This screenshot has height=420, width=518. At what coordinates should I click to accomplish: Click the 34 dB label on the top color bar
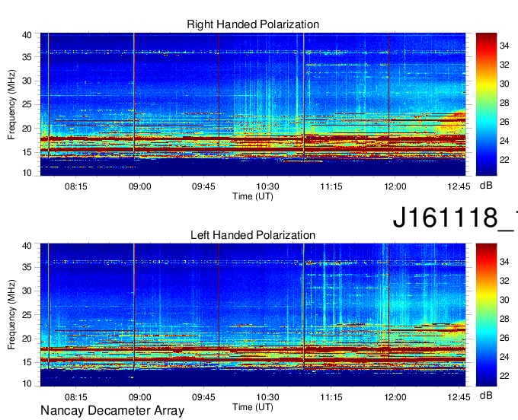[x=504, y=46]
